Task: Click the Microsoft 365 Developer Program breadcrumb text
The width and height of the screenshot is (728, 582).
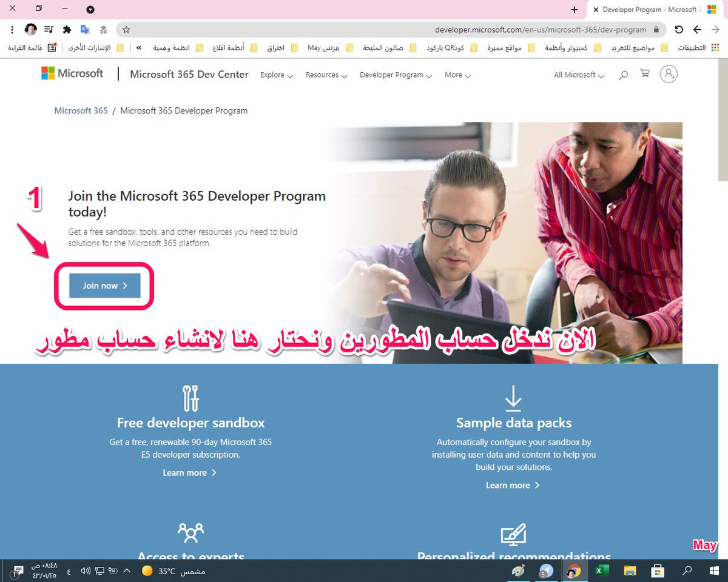Action: pos(184,111)
